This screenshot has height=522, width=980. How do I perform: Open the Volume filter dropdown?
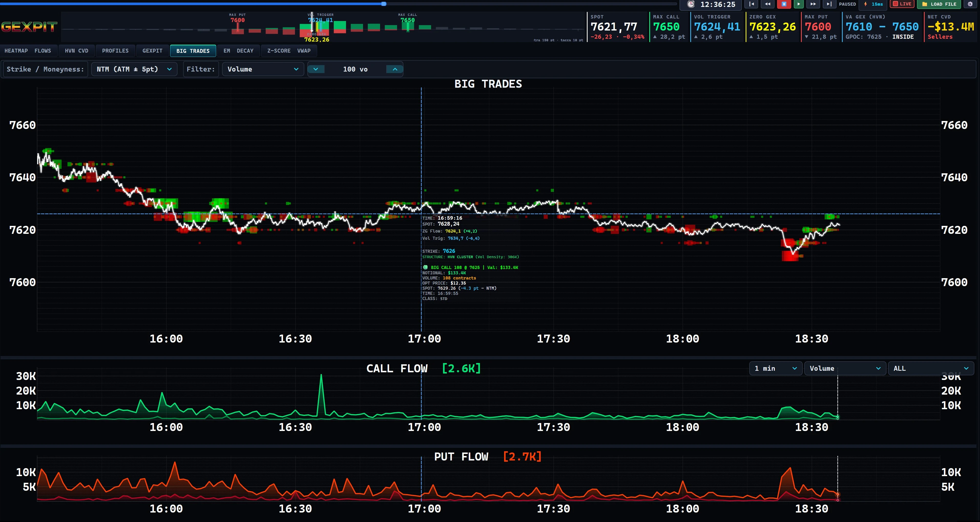coord(263,69)
